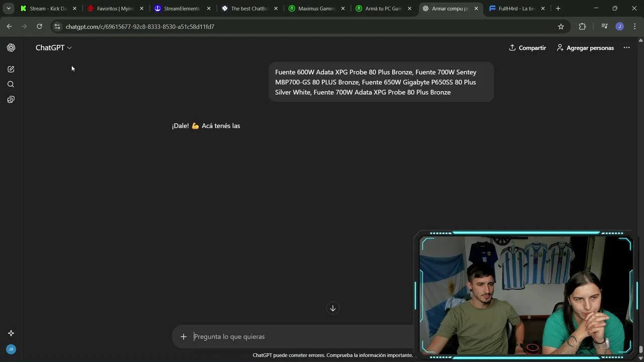Click the user message about Fuente 600W Adata
The image size is (644, 362).
[381, 82]
